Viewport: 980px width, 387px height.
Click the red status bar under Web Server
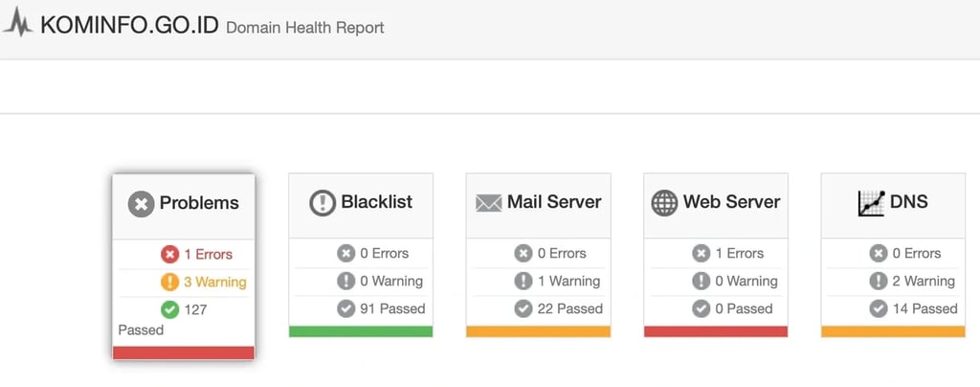pos(716,331)
